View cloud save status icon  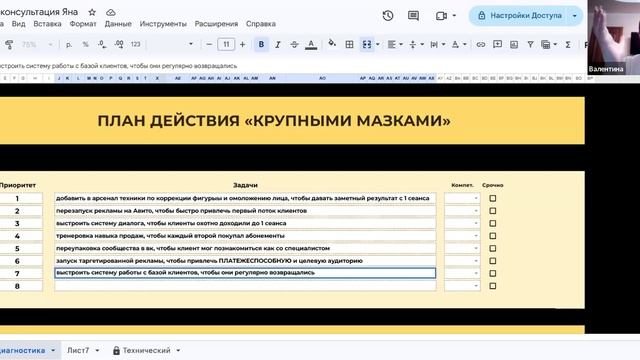tap(111, 12)
